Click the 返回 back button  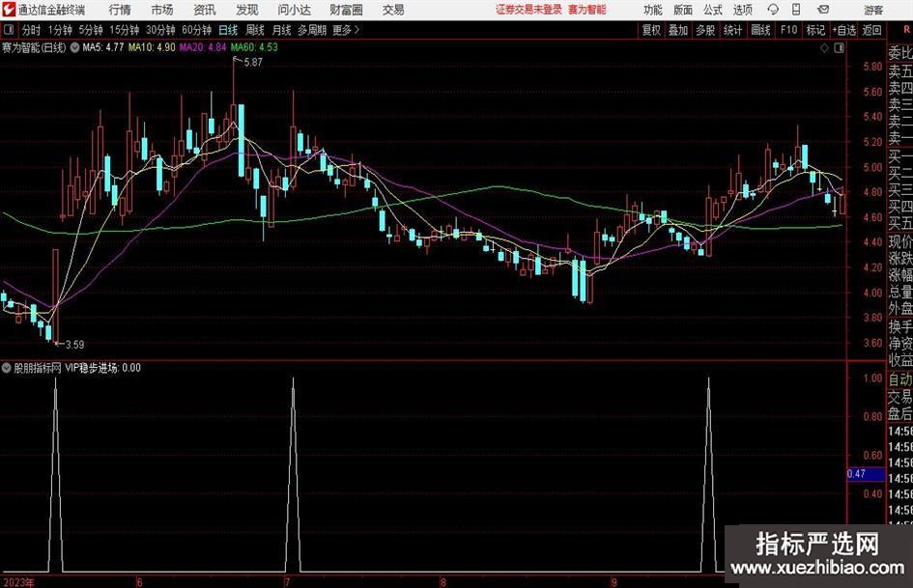[x=871, y=30]
